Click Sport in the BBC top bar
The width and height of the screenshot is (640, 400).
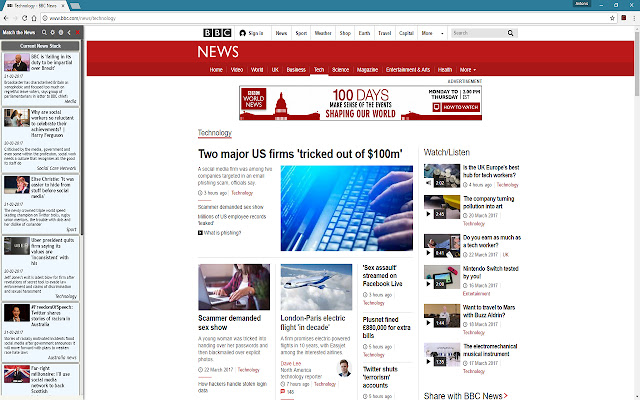pyautogui.click(x=301, y=33)
